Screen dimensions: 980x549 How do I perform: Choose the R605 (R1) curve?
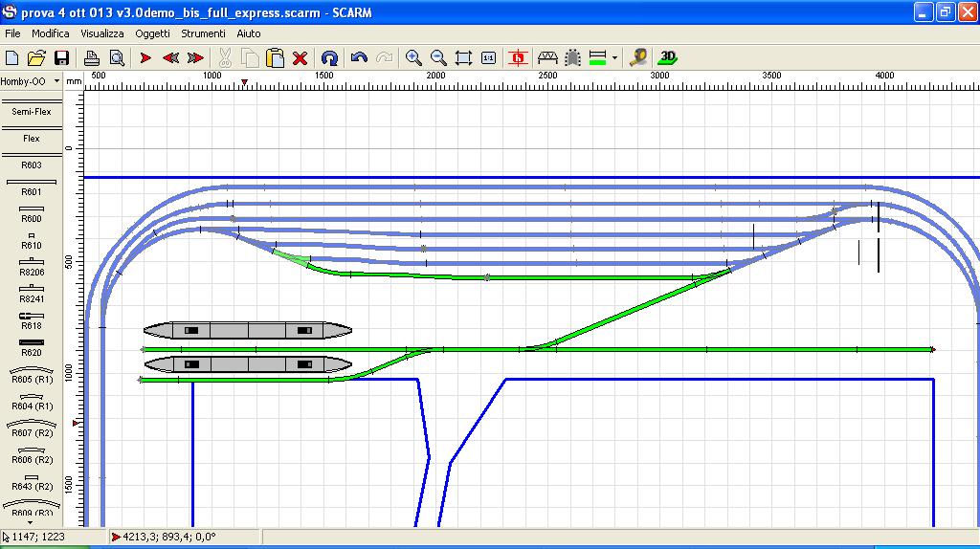(32, 375)
